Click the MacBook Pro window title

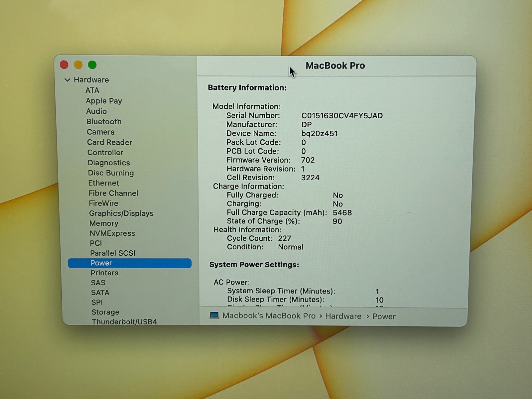[335, 66]
